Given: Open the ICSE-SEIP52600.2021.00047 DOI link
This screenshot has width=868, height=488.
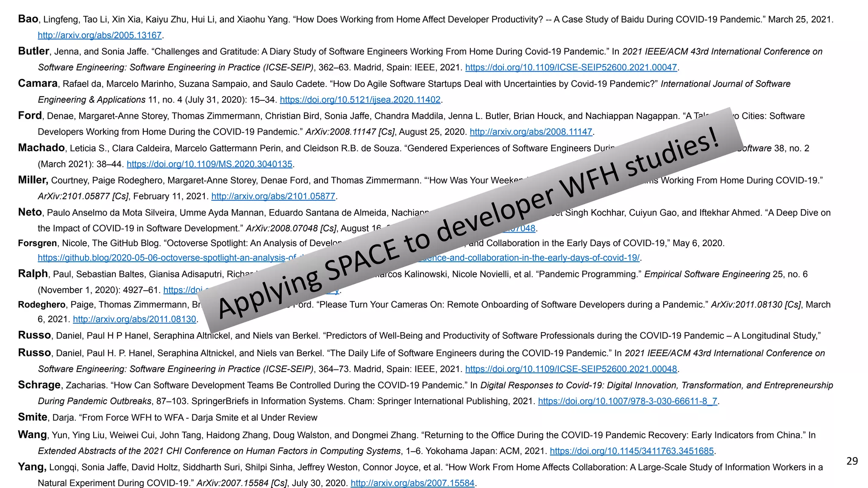Looking at the screenshot, I should (571, 67).
